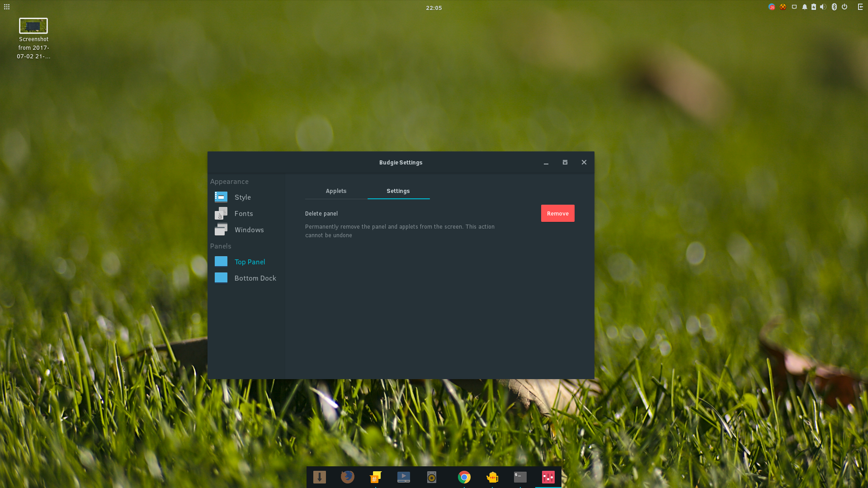
Task: Click Budgie Settings mixer icon in dock
Action: click(548, 477)
